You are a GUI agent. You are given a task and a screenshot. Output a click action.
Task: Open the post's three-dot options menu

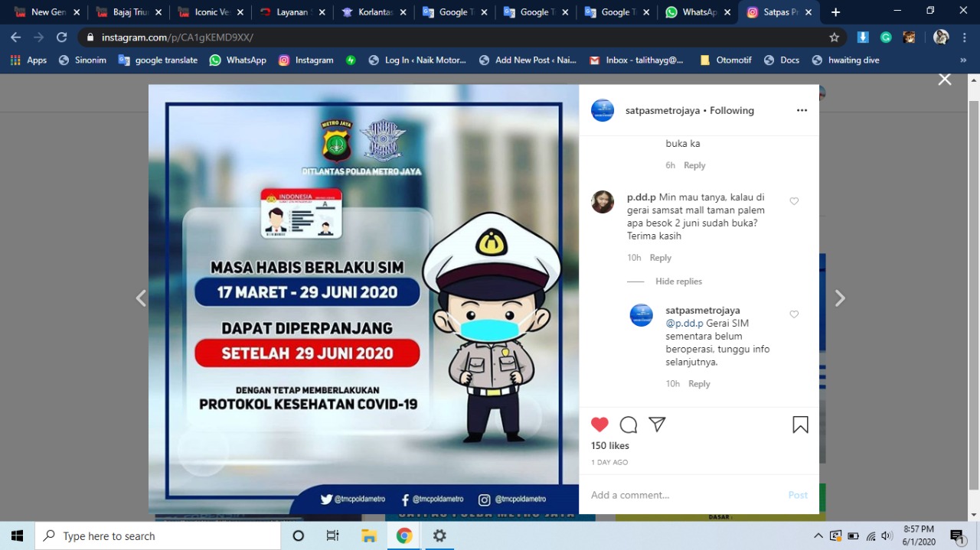pos(802,110)
